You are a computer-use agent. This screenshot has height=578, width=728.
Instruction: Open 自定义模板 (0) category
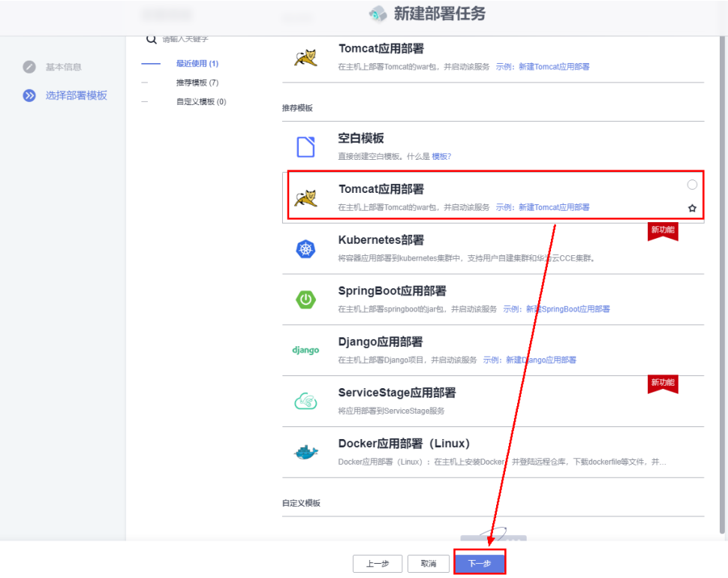point(201,101)
